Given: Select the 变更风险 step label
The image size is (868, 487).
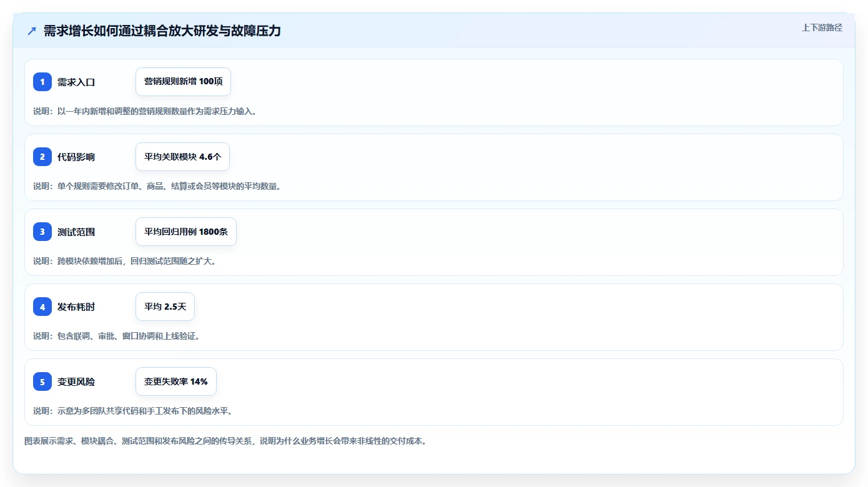Looking at the screenshot, I should click(76, 381).
